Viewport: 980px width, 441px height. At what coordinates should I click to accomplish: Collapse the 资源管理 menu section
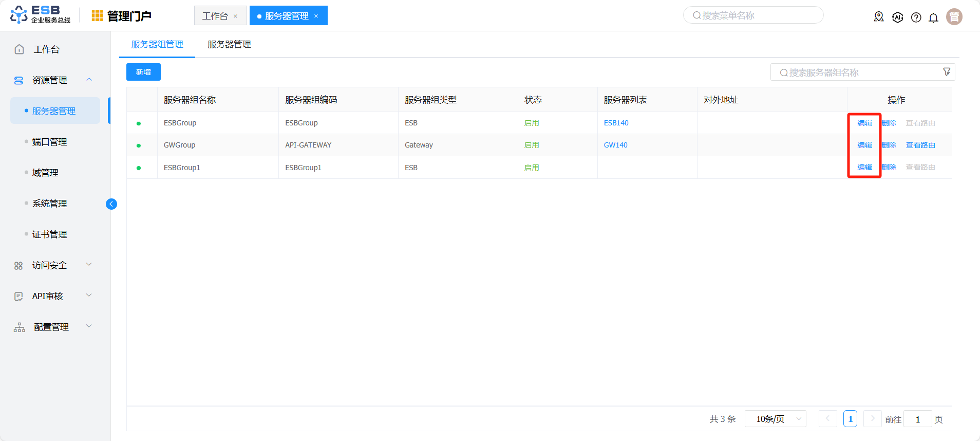89,80
